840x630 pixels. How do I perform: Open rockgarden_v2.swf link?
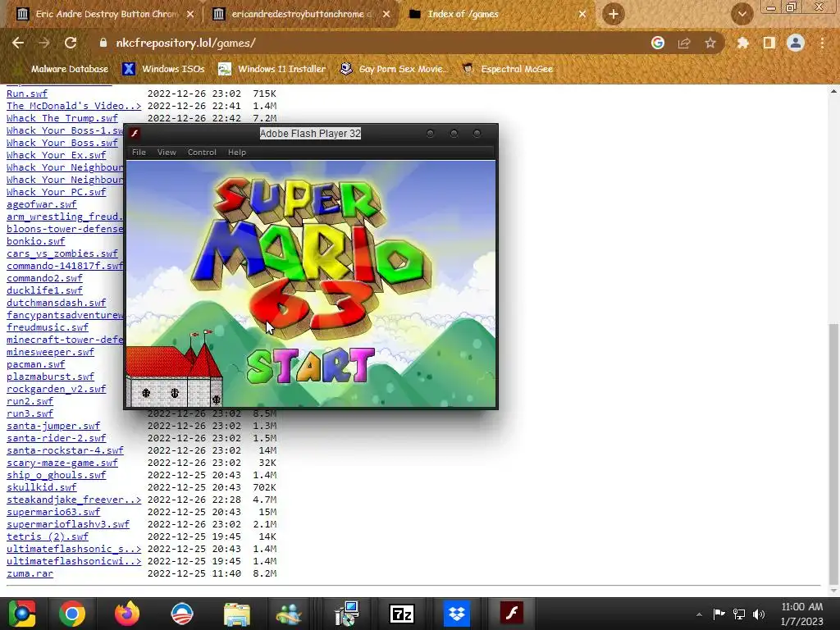coord(57,389)
